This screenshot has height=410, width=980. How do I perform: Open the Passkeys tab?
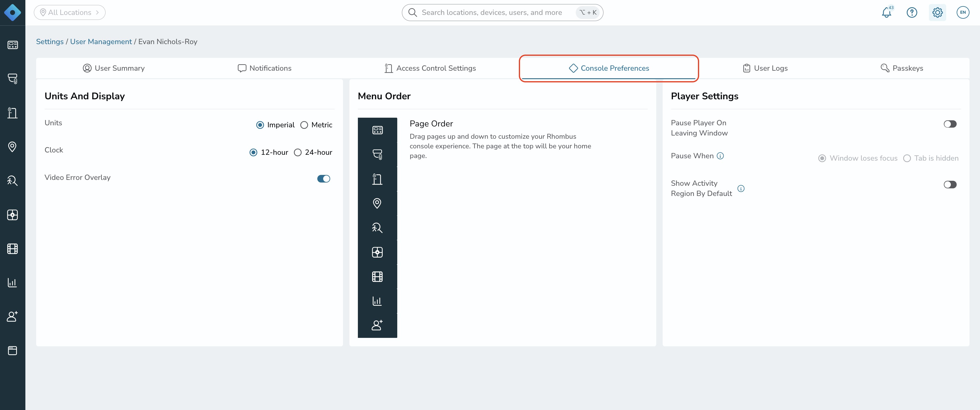pyautogui.click(x=902, y=68)
